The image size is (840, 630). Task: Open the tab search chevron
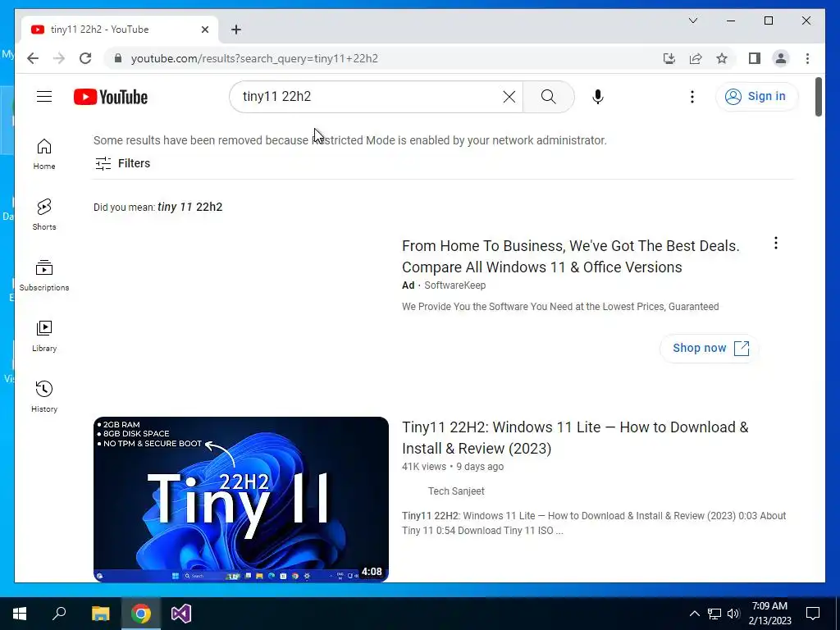(692, 21)
